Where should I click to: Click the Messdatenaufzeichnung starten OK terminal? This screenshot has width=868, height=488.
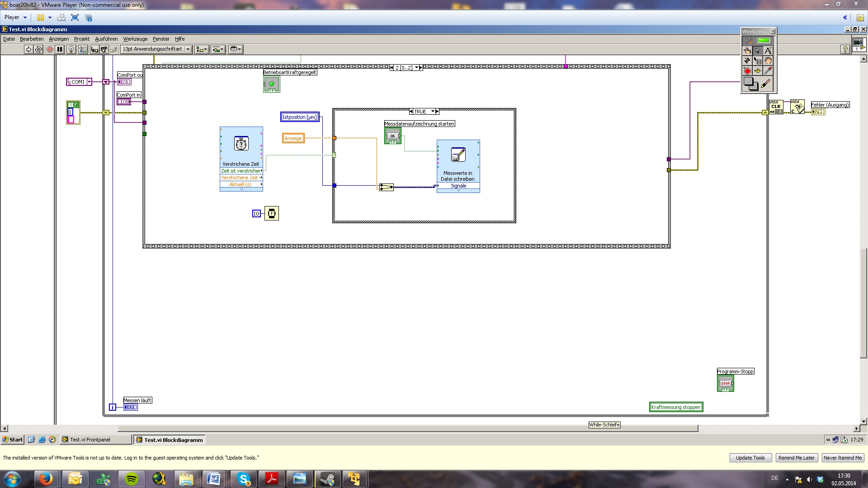coord(392,136)
